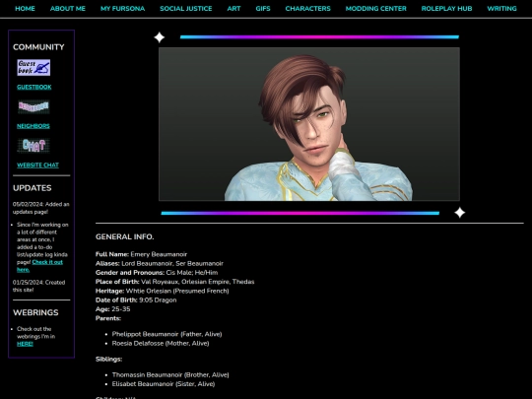Click the Aliases: Lord Beaumanoir line
Image resolution: width=532 pixels, height=399 pixels.
160,264
